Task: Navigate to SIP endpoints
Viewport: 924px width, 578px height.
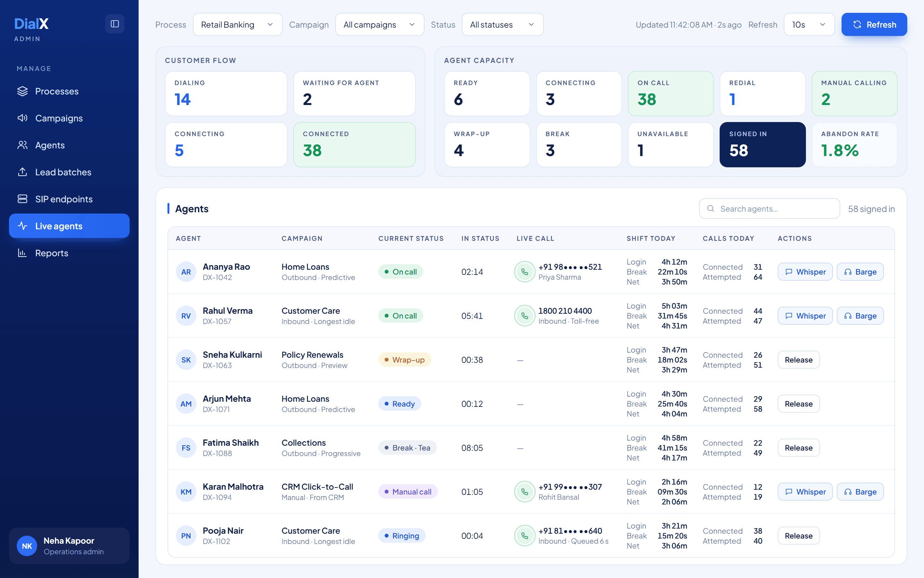Action: point(69,199)
